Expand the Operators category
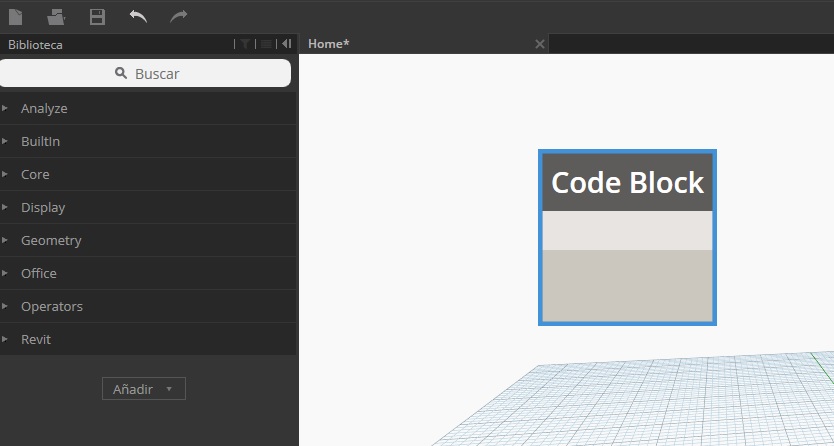Screen dimensions: 834x446 (51, 307)
